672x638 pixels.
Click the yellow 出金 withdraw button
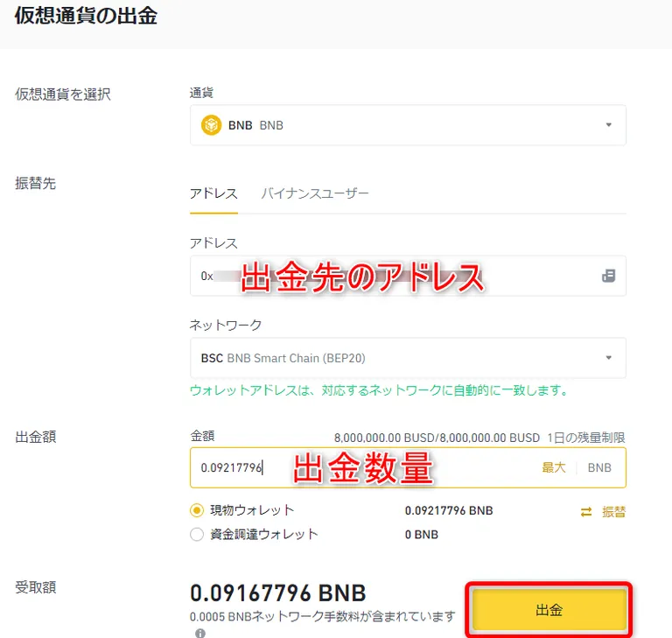[549, 610]
